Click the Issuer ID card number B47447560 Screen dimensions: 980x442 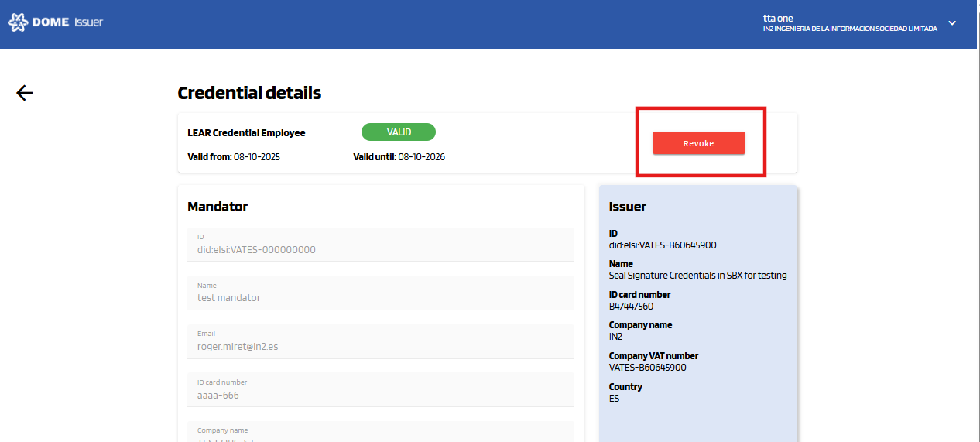(x=631, y=307)
